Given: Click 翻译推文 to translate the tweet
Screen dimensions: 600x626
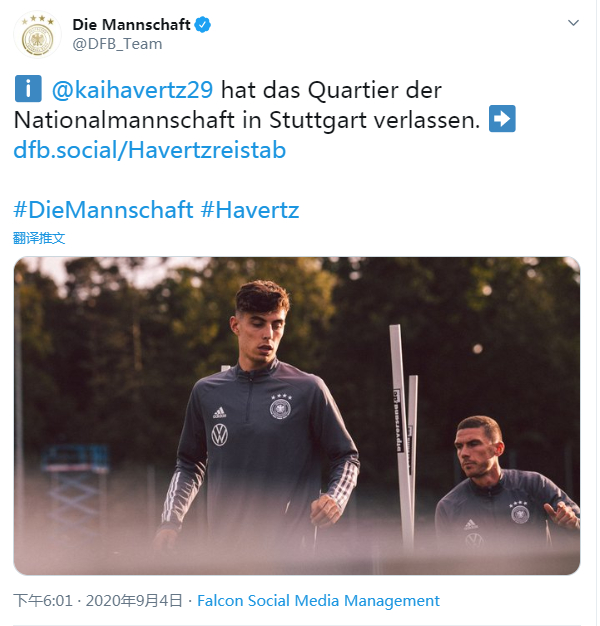Looking at the screenshot, I should [39, 238].
